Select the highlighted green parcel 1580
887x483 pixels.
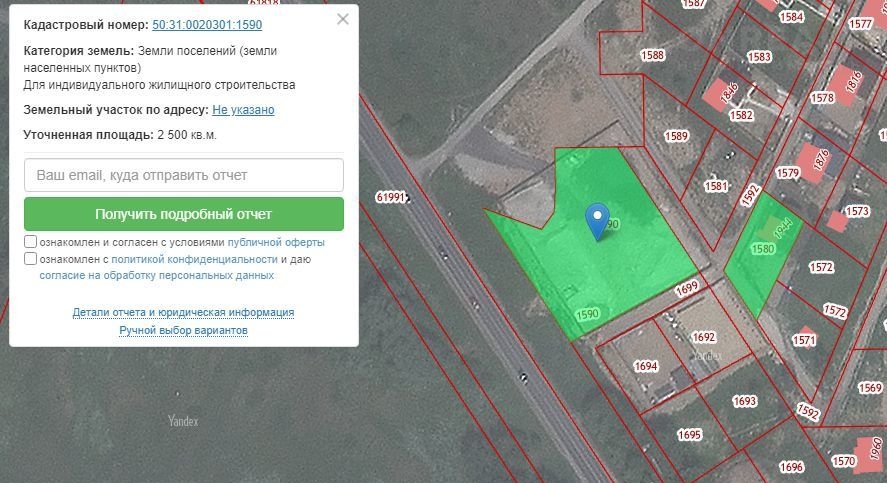click(x=762, y=250)
